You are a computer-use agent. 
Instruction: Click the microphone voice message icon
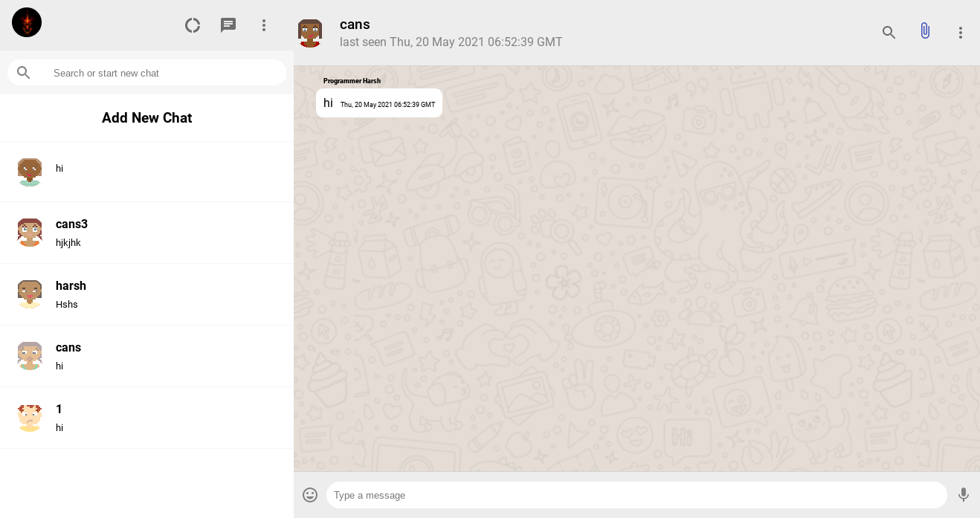[964, 495]
